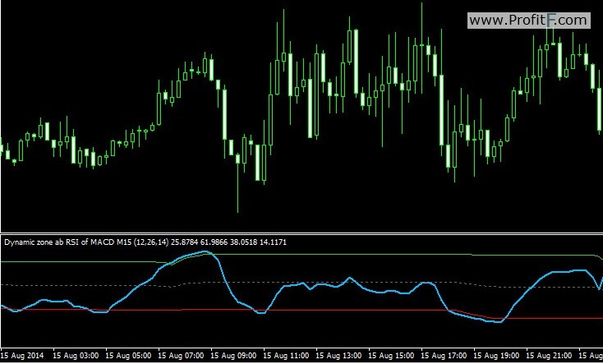Click the '15 Aug 19:00' time axis label
Image resolution: width=603 pixels, height=364 pixels.
point(497,355)
